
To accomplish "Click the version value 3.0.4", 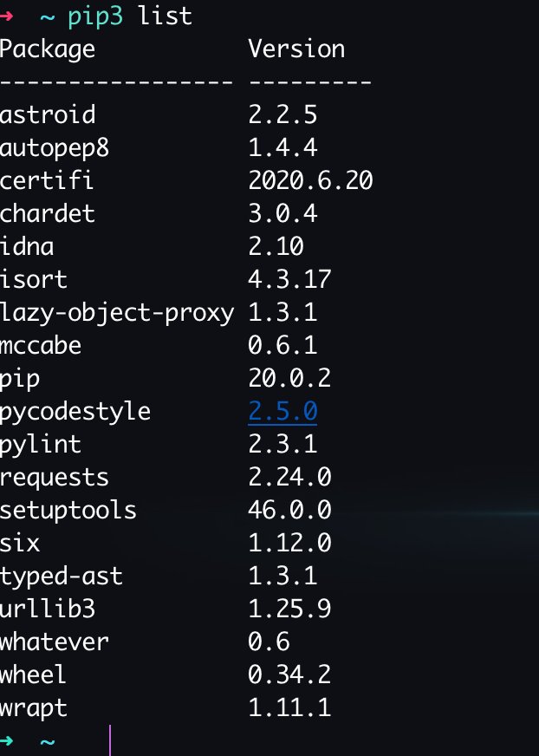I will point(282,213).
